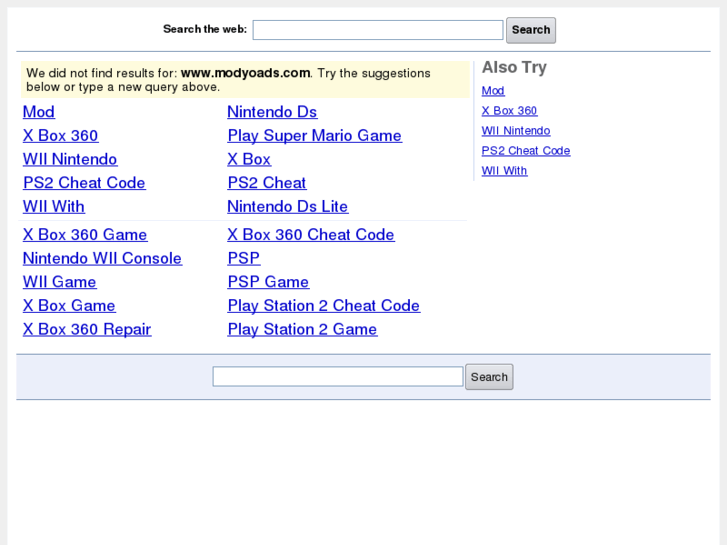Viewport: 727px width, 545px height.
Task: Click PS2 Cheat Code under Also Try
Action: (526, 151)
